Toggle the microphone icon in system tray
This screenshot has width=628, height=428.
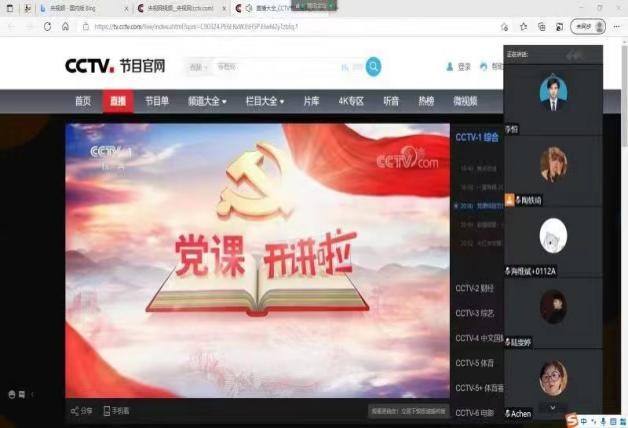coord(603,419)
